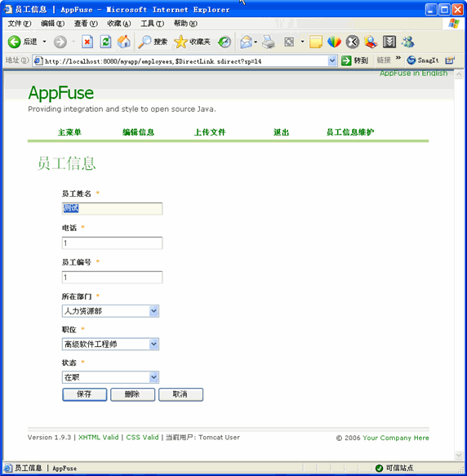Click the page icon in the address bar
The height and width of the screenshot is (476, 467).
click(x=38, y=60)
